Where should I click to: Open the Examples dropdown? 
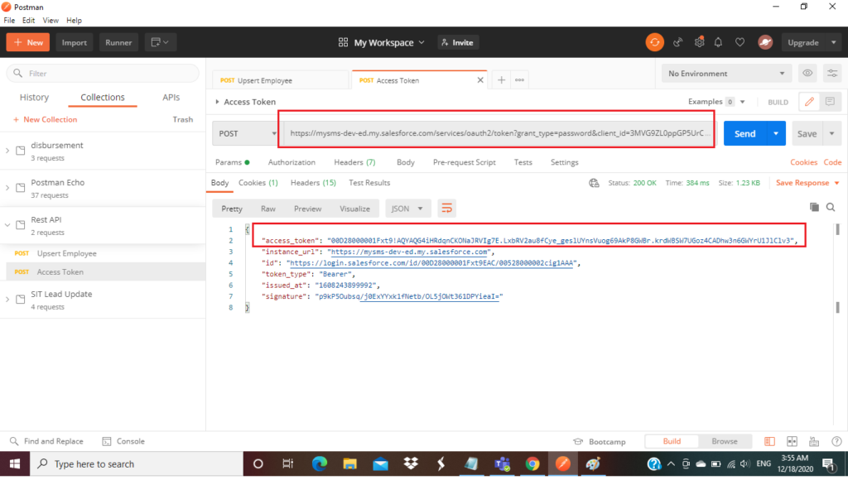[x=716, y=102]
